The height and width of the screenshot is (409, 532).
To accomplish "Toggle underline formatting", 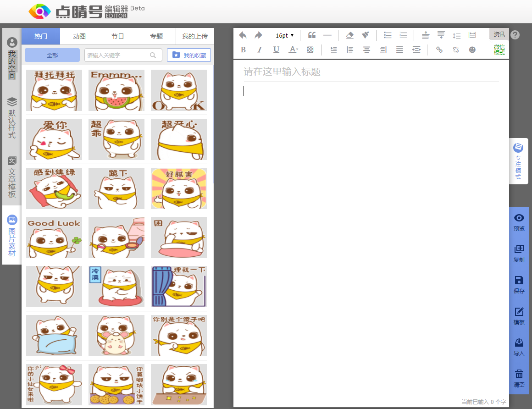I will [276, 50].
